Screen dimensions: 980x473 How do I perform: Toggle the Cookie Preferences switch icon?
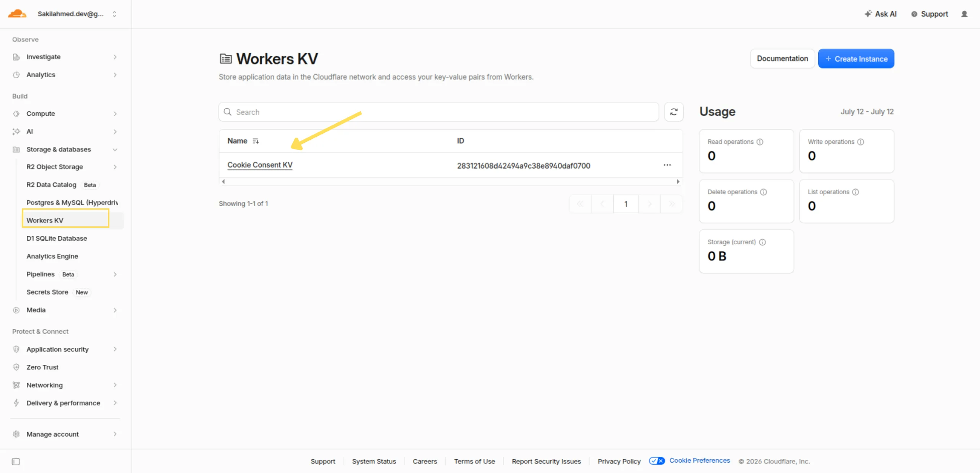click(x=656, y=461)
